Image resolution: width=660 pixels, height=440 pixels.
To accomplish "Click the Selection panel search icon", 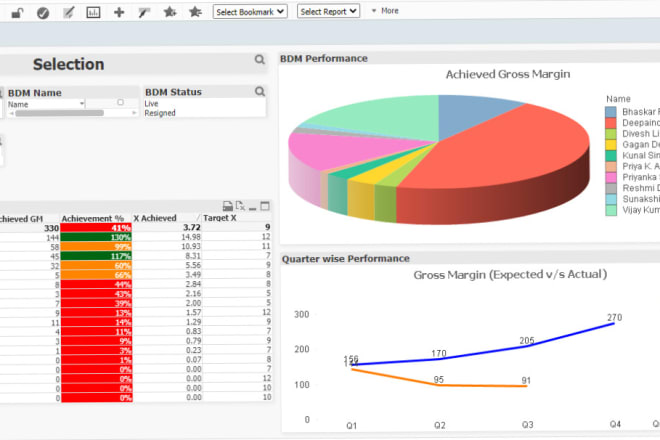I will click(x=260, y=60).
